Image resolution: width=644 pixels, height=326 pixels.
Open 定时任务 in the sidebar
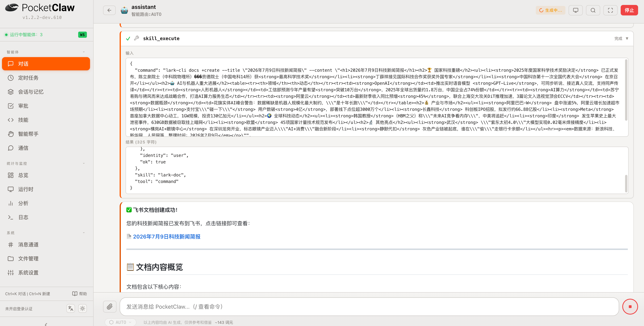[46, 78]
